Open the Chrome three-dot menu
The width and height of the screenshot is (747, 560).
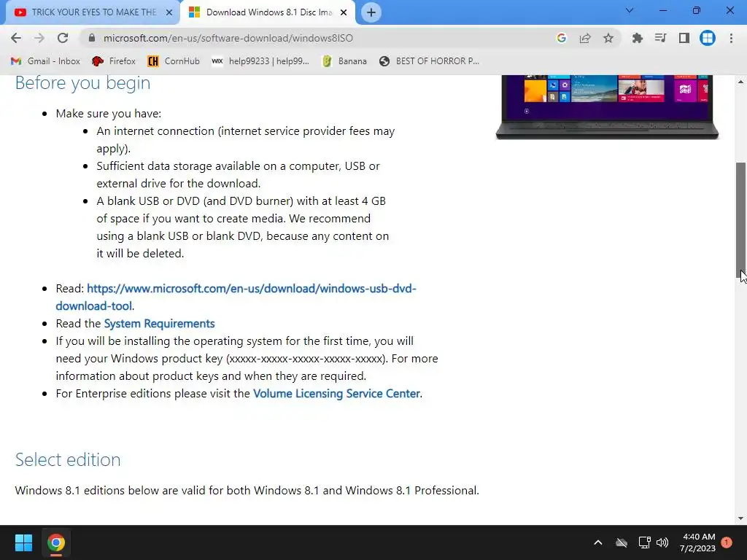coord(731,38)
